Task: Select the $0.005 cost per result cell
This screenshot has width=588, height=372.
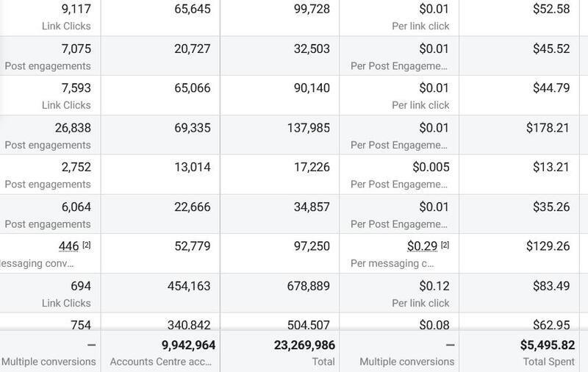Action: tap(399, 174)
